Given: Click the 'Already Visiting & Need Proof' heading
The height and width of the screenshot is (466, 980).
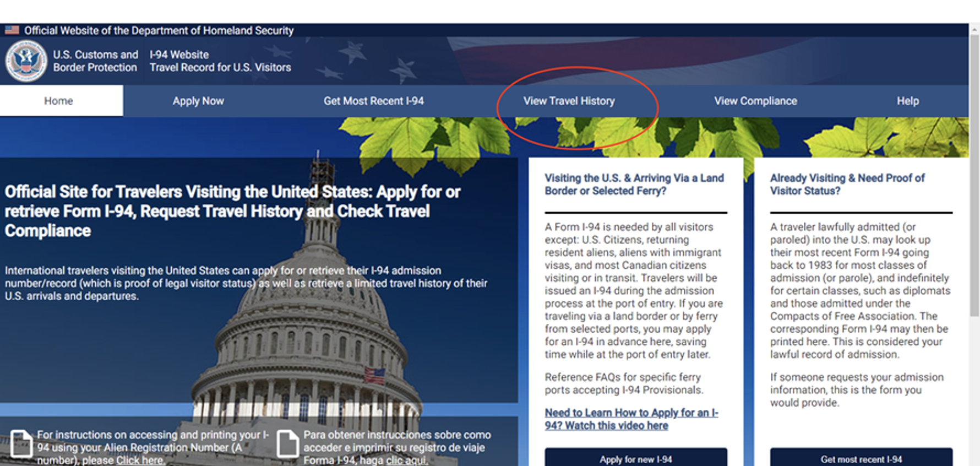Looking at the screenshot, I should [x=847, y=185].
